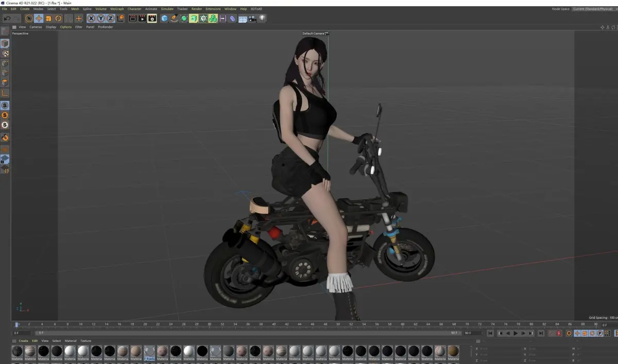Image resolution: width=618 pixels, height=364 pixels.
Task: Open the Simulate menu
Action: pos(167,9)
